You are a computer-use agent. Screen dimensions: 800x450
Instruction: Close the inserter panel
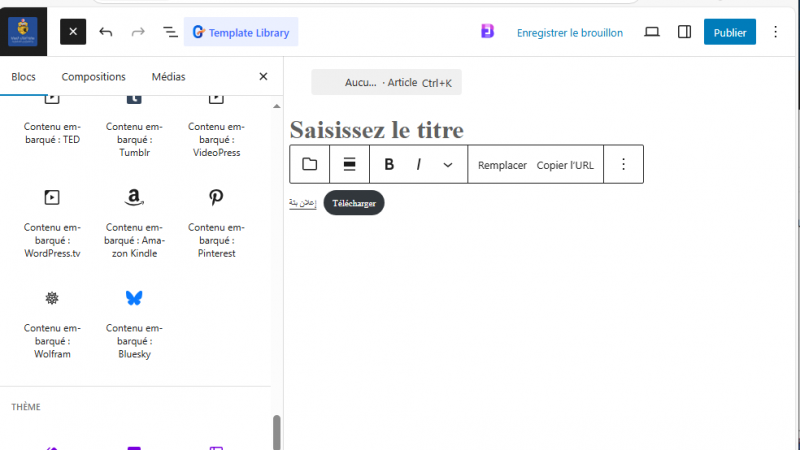(x=263, y=77)
